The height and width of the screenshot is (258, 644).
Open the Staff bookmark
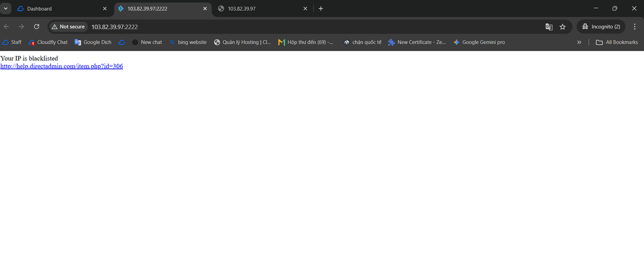coord(12,42)
